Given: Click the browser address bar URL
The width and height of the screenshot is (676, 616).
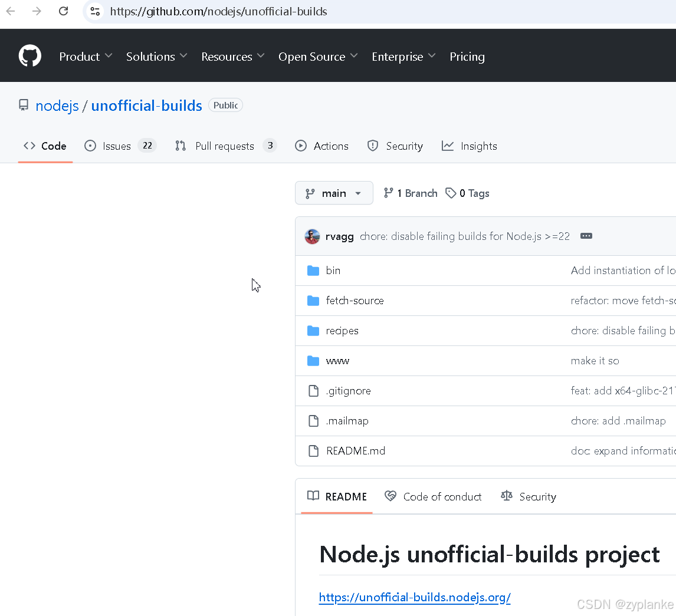Looking at the screenshot, I should [219, 11].
